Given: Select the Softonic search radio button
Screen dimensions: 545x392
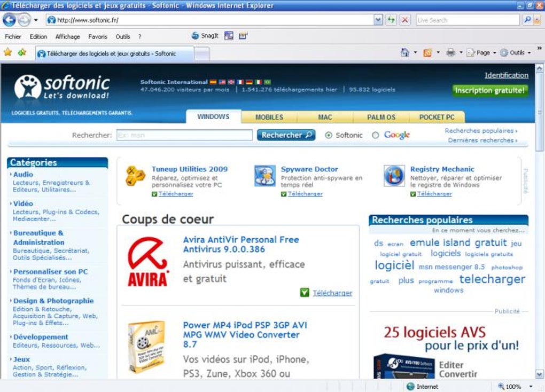Looking at the screenshot, I should pyautogui.click(x=329, y=135).
